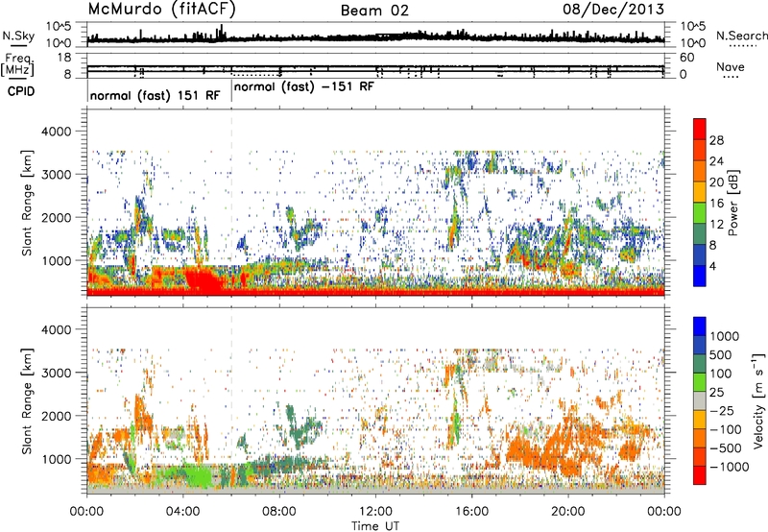Click the gray segment of Velocity colorbar

coord(700,400)
